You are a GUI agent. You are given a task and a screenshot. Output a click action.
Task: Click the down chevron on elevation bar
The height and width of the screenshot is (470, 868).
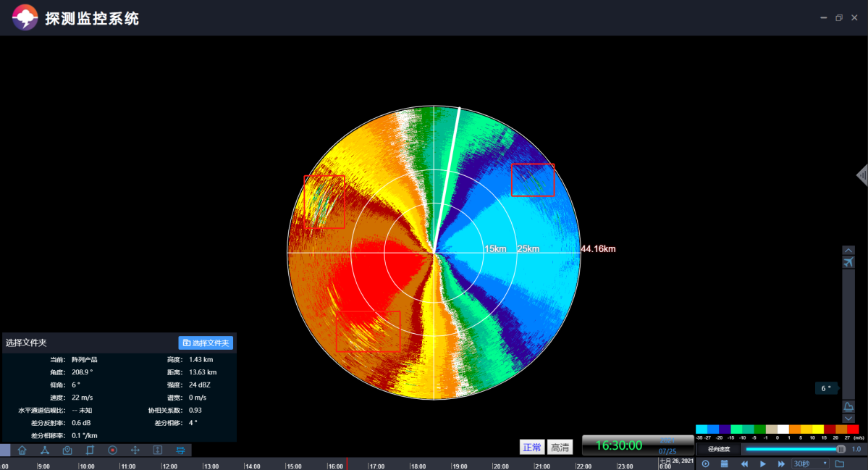(848, 419)
